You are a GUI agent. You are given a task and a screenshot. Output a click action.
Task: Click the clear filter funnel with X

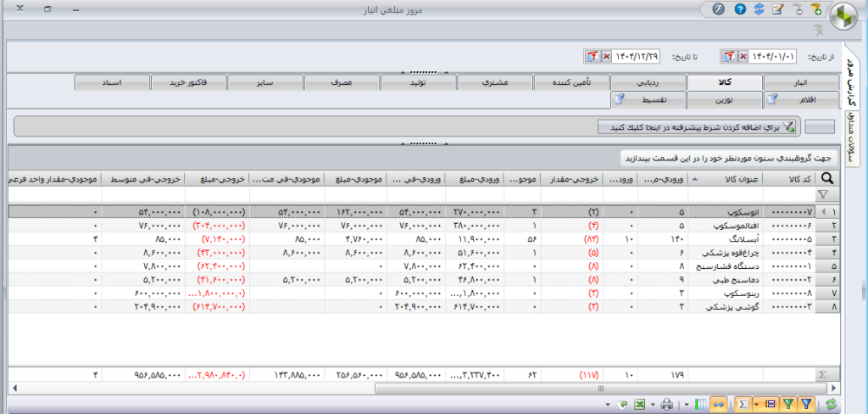click(x=820, y=30)
